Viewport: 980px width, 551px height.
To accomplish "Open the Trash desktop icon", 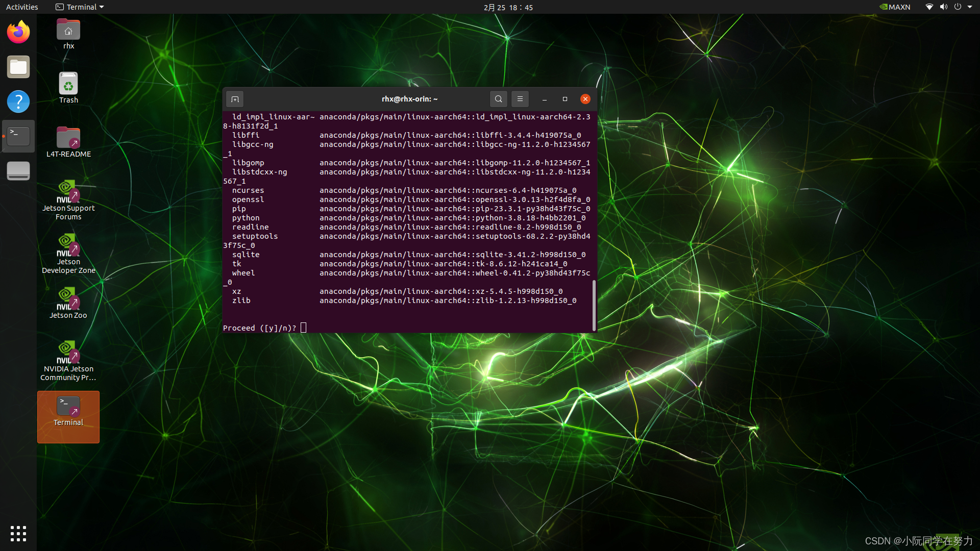I will [x=68, y=88].
